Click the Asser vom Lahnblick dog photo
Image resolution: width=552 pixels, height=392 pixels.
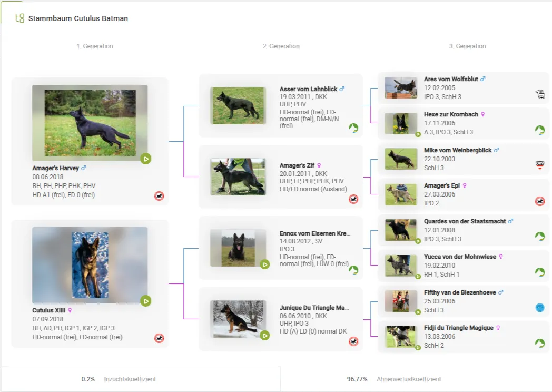pyautogui.click(x=238, y=105)
